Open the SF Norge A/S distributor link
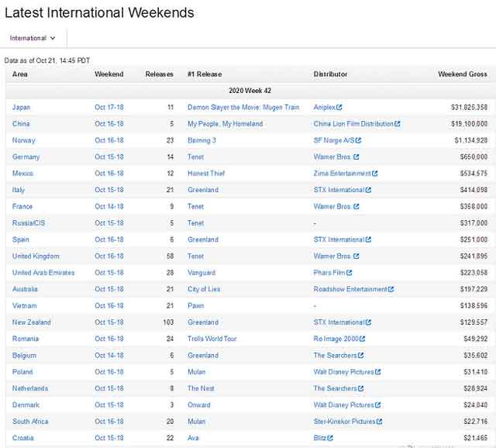 click(x=334, y=140)
